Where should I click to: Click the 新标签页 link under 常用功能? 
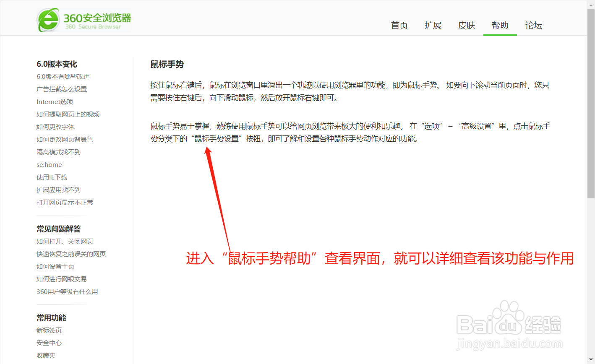(x=49, y=330)
